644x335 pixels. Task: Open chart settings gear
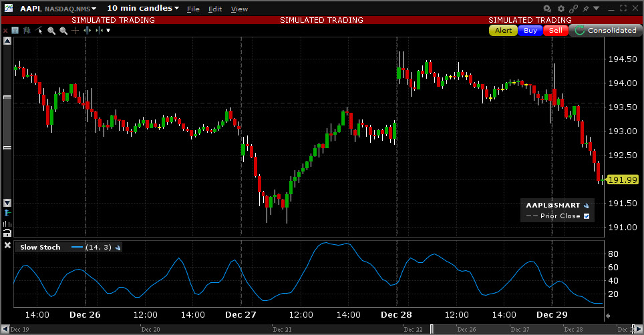tap(561, 8)
